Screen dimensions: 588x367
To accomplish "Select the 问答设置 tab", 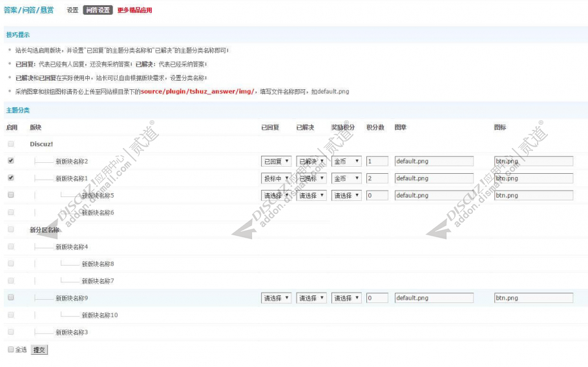I will [x=98, y=10].
